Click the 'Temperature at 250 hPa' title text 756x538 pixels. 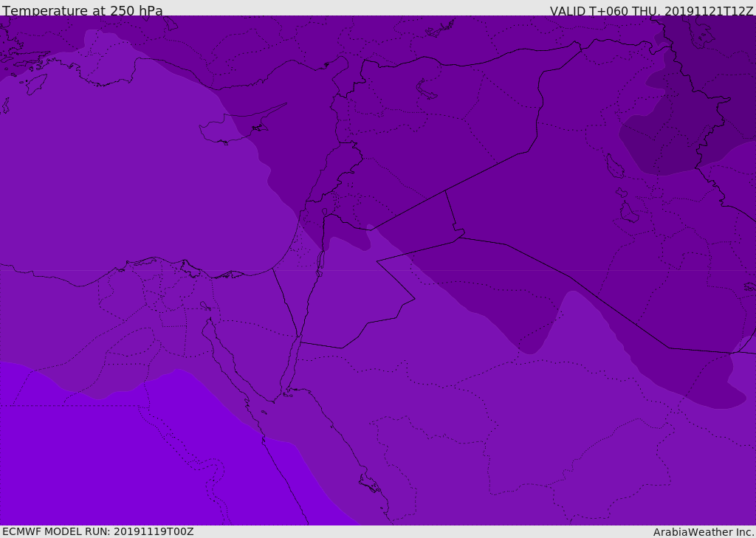click(83, 10)
